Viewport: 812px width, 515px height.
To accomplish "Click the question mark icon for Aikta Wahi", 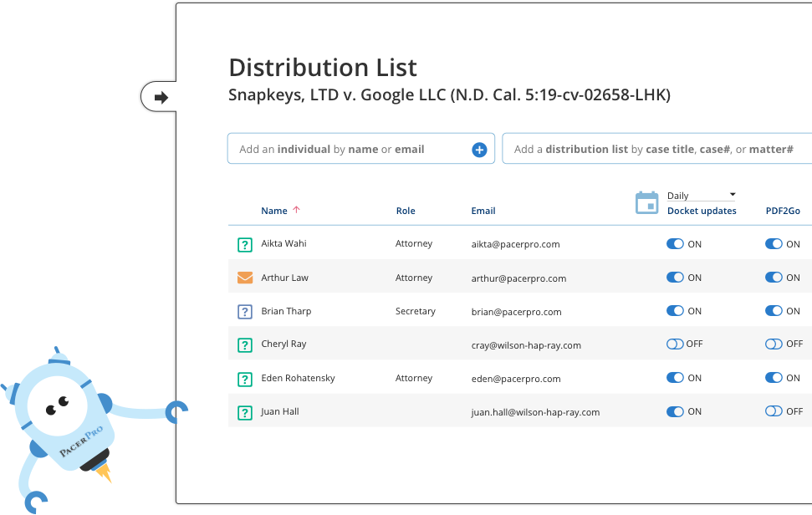I will [x=245, y=244].
